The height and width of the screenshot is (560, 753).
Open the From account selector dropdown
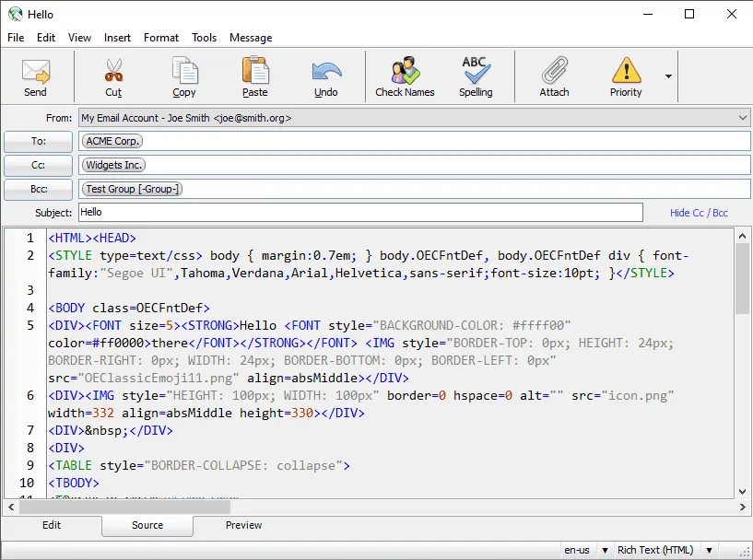coord(742,118)
